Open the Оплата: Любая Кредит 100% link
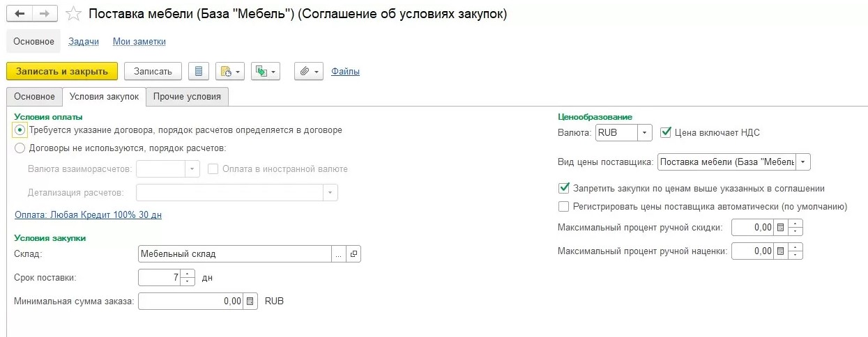The width and height of the screenshot is (868, 337). coord(88,215)
